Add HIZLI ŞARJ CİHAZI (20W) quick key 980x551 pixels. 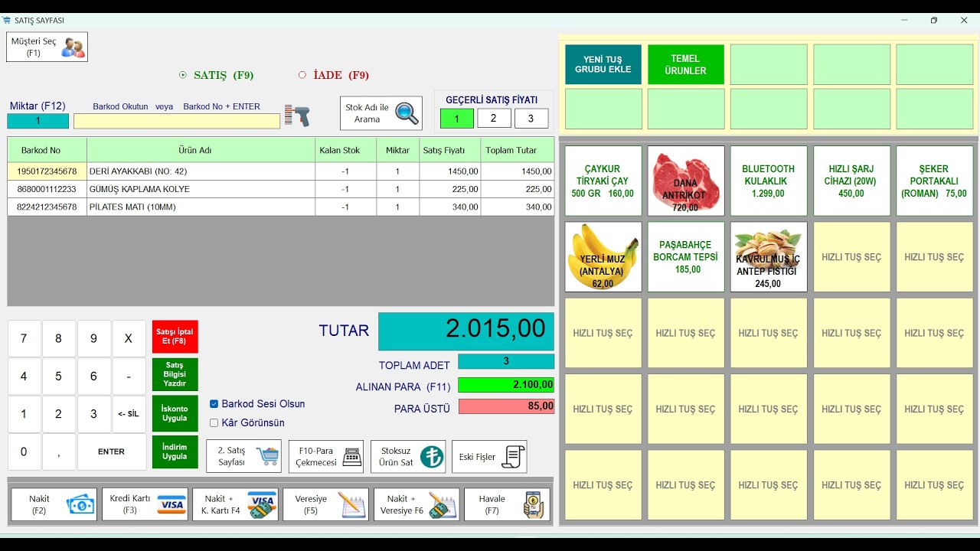pyautogui.click(x=851, y=181)
